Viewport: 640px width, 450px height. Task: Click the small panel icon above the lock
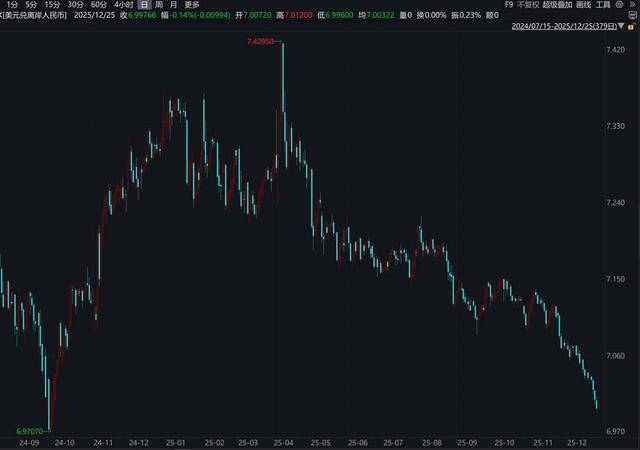click(x=632, y=16)
